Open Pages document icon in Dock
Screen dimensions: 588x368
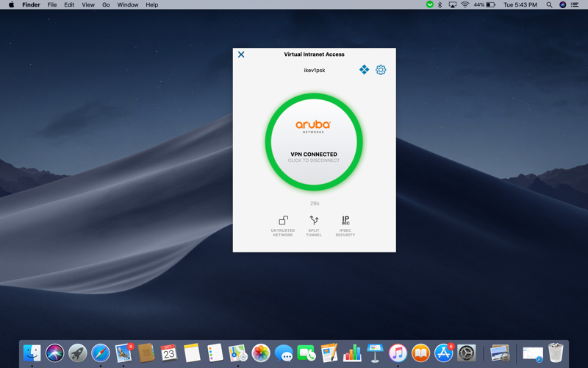point(329,353)
